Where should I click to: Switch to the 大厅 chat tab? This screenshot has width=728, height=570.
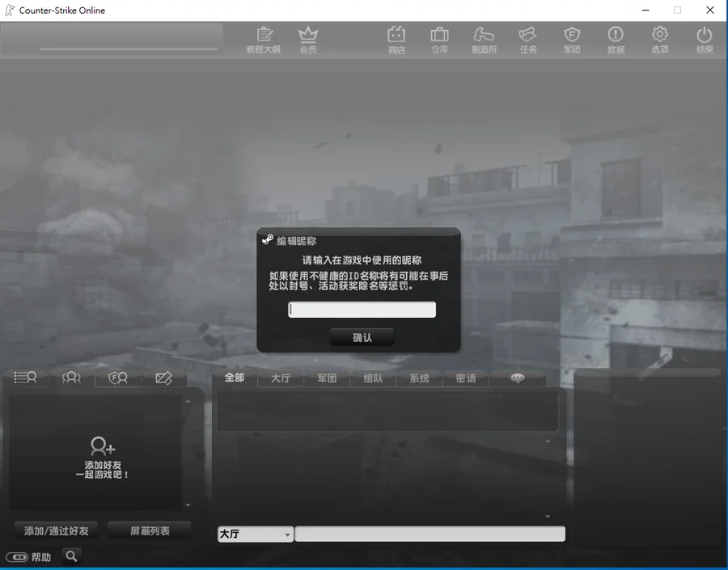[281, 378]
